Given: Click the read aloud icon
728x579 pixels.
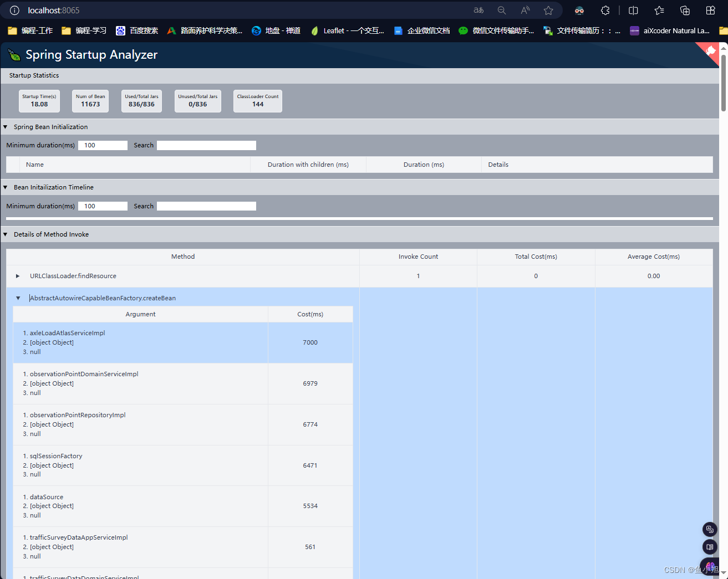Looking at the screenshot, I should click(x=525, y=10).
